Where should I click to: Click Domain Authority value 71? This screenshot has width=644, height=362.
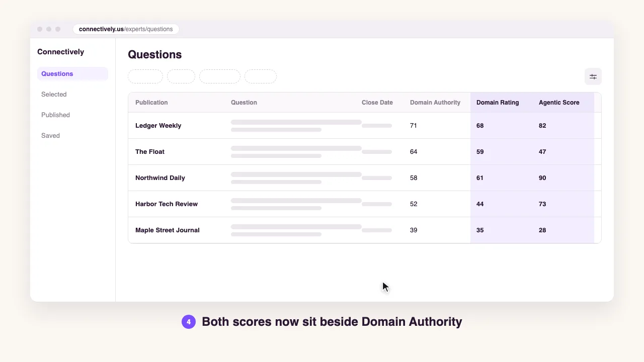pyautogui.click(x=414, y=126)
